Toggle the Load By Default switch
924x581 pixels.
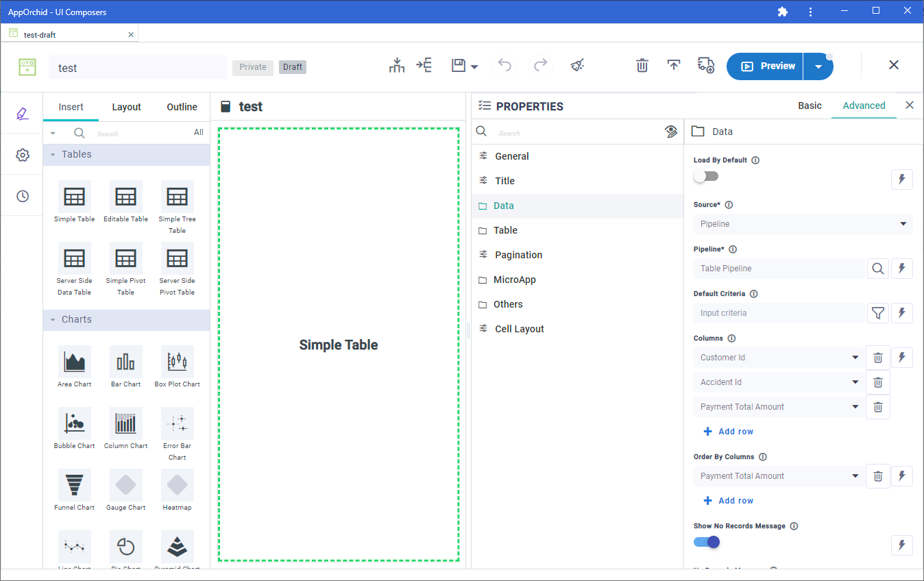(x=706, y=177)
